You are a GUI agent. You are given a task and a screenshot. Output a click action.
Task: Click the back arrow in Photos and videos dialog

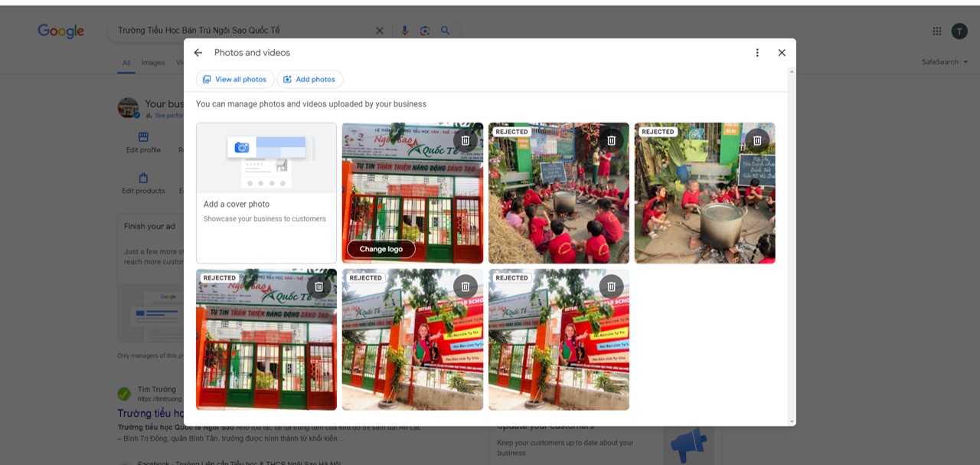(x=198, y=52)
